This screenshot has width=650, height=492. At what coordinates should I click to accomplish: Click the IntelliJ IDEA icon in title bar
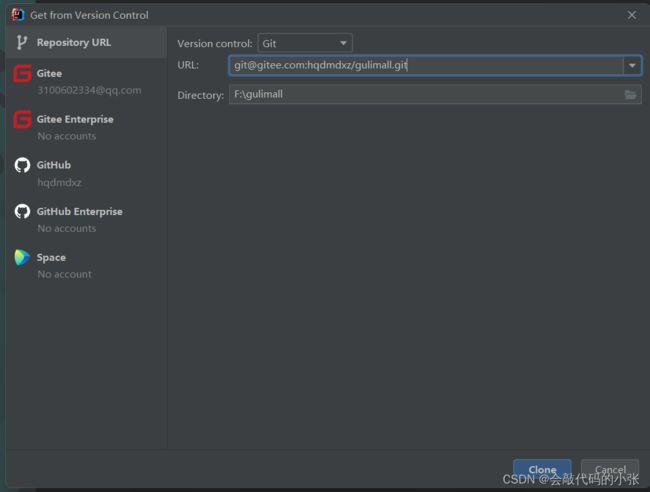point(18,15)
